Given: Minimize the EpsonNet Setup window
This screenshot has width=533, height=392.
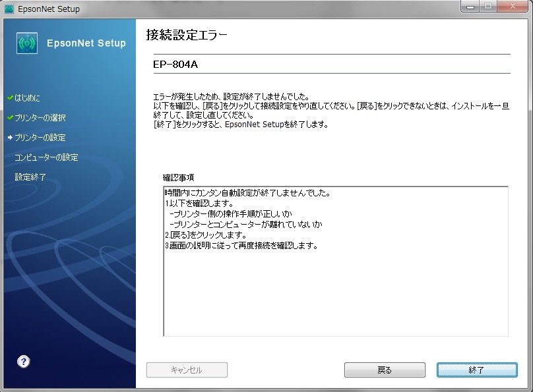Looking at the screenshot, I should tap(470, 7).
